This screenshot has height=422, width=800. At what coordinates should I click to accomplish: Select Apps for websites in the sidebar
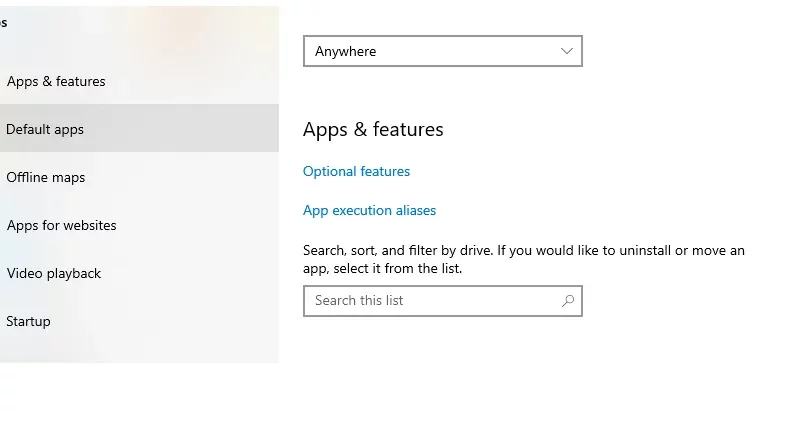pos(62,225)
